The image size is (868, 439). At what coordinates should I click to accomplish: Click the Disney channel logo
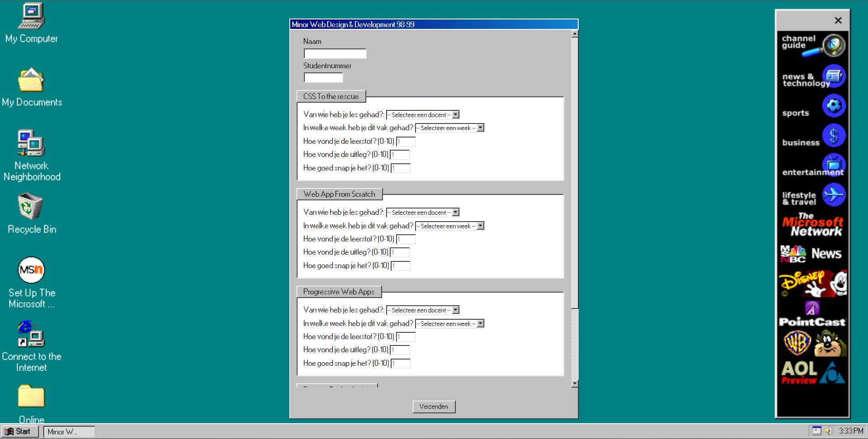[812, 283]
